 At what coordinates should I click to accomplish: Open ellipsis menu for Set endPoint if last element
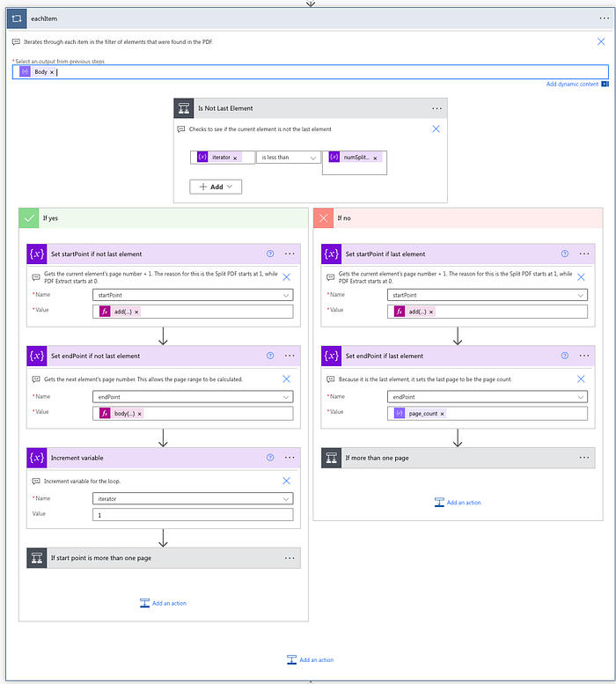coord(584,356)
